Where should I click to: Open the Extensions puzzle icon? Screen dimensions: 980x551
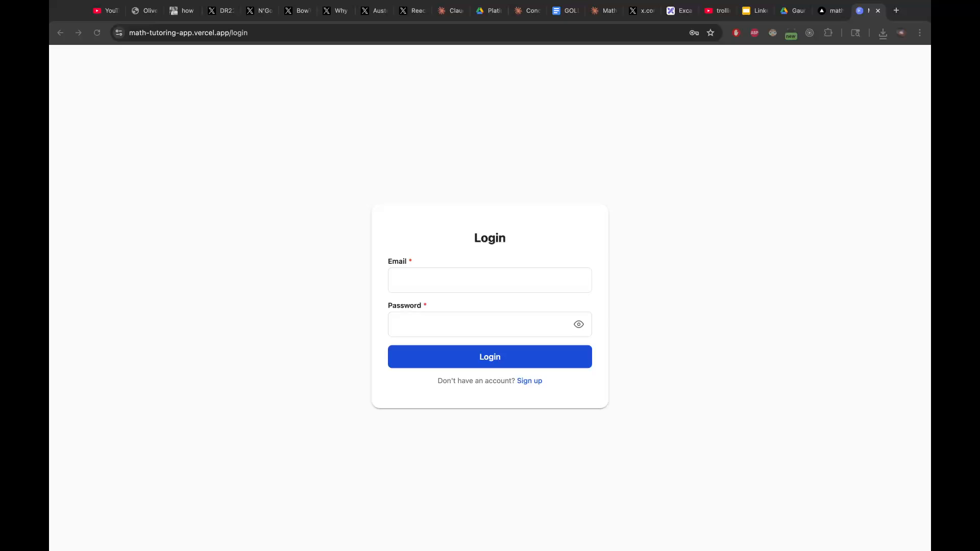point(828,33)
